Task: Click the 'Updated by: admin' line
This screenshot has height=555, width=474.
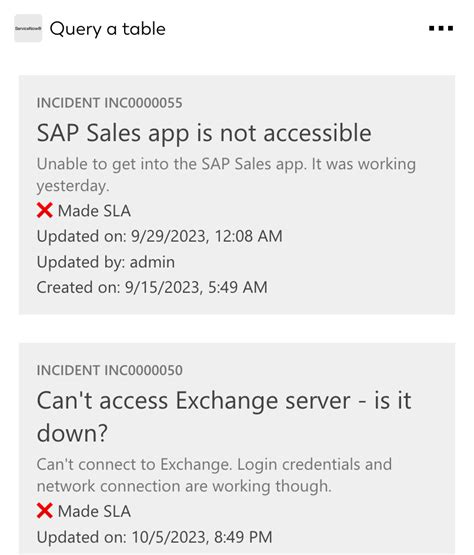Action: pos(106,262)
